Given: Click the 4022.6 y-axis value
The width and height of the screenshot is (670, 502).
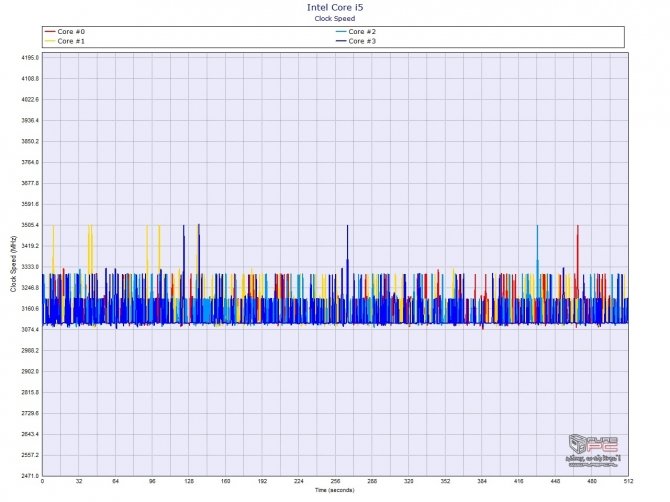Looking at the screenshot, I should click(x=30, y=100).
